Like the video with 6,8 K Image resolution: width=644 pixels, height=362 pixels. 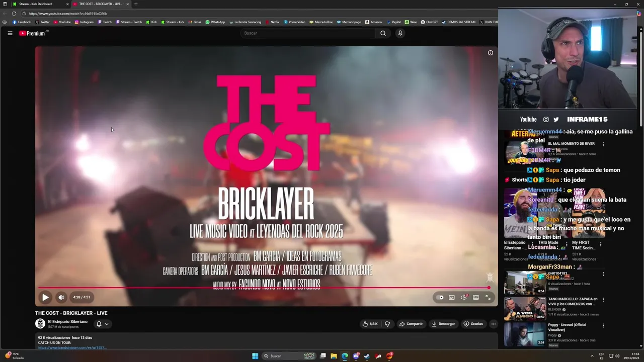click(370, 324)
